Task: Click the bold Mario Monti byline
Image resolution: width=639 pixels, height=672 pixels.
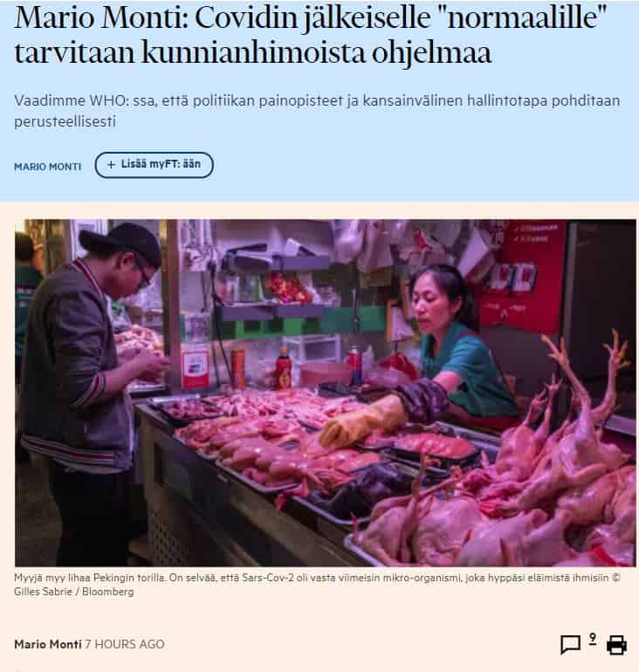Action: pyautogui.click(x=47, y=644)
